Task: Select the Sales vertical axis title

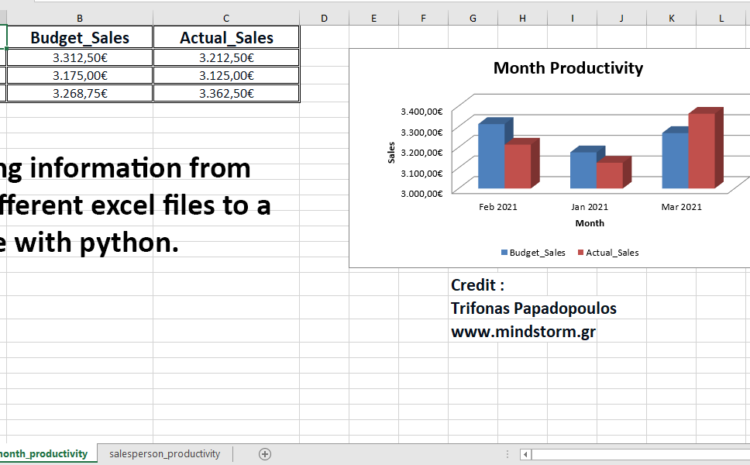Action: coord(391,153)
